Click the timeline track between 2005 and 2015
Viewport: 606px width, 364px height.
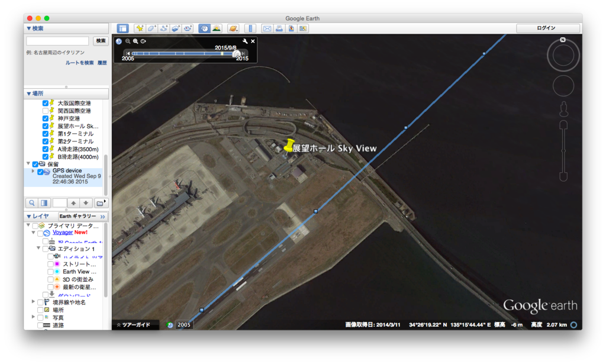click(184, 53)
